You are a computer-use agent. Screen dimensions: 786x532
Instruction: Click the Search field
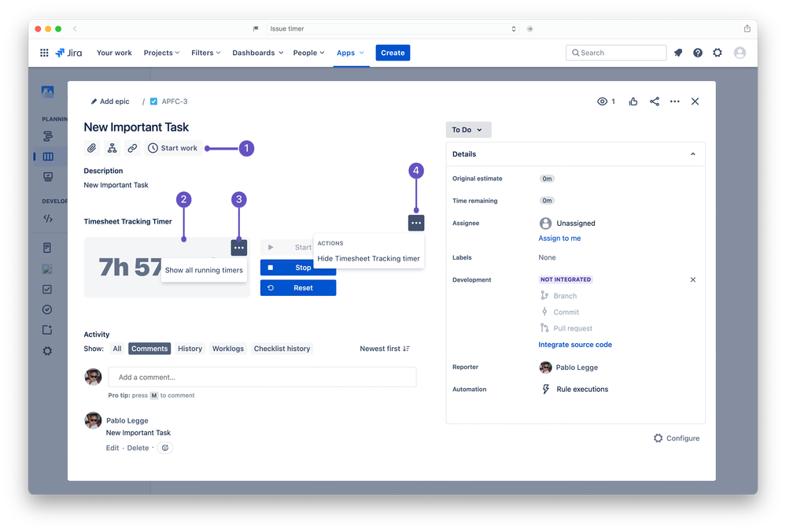pyautogui.click(x=616, y=53)
